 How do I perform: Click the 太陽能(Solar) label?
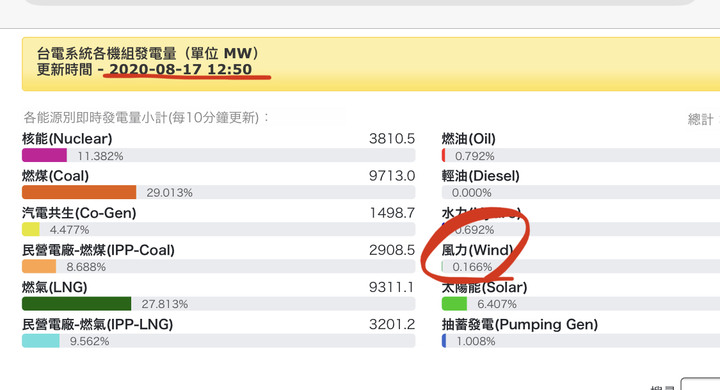point(484,288)
